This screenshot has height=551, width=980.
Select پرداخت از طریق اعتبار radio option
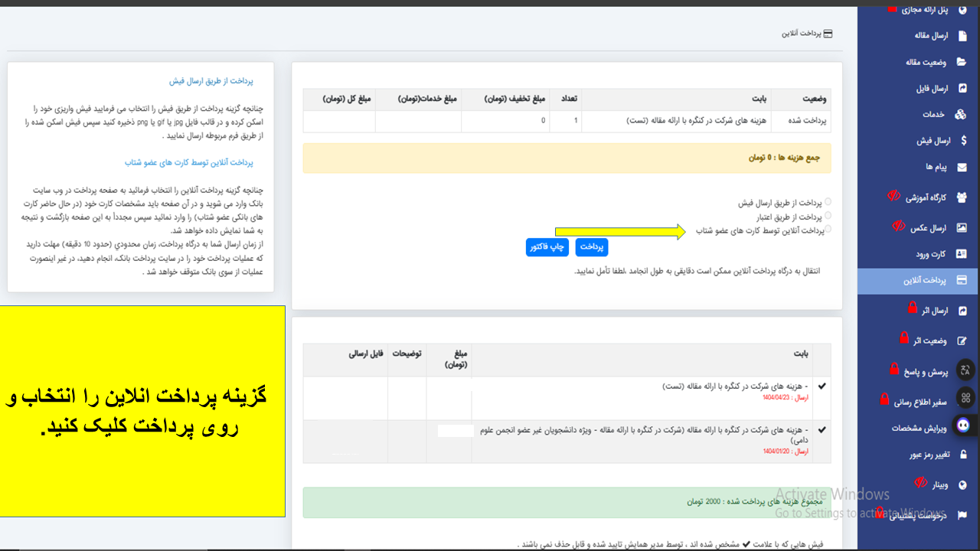click(x=828, y=216)
